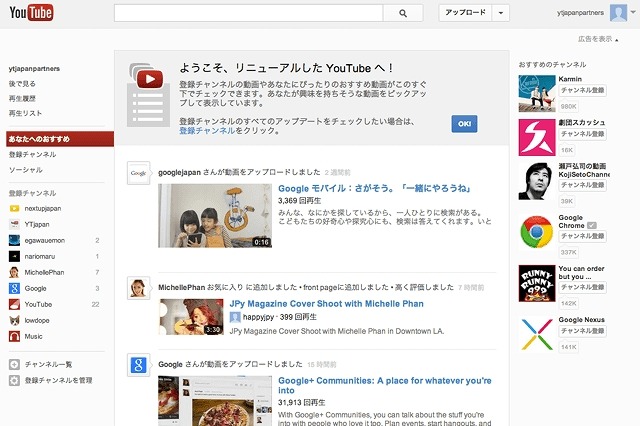
Task: Open 再生リスト in sidebar
Action: tap(25, 113)
